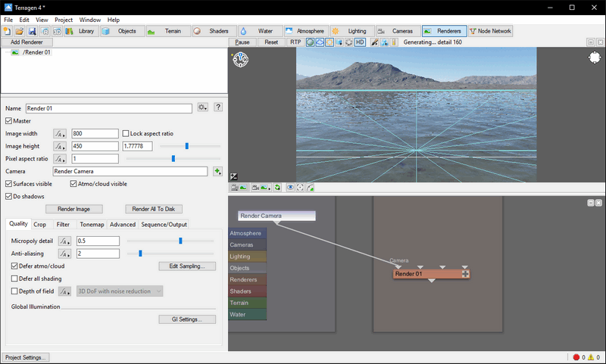606x364 pixels.
Task: Switch to the Cameras layout
Action: [x=398, y=31]
